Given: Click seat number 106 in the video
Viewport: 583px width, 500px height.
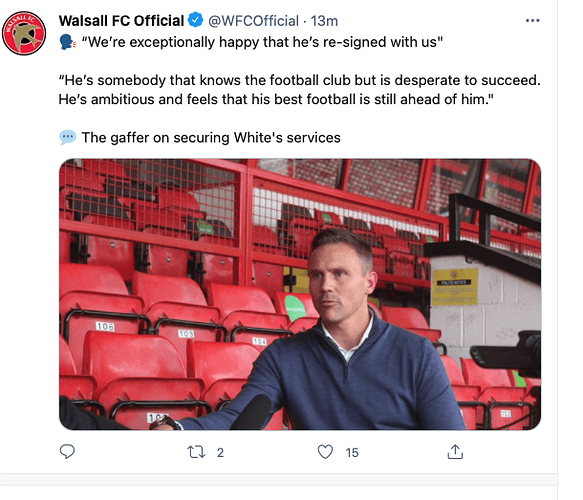Looking at the screenshot, I should (105, 326).
